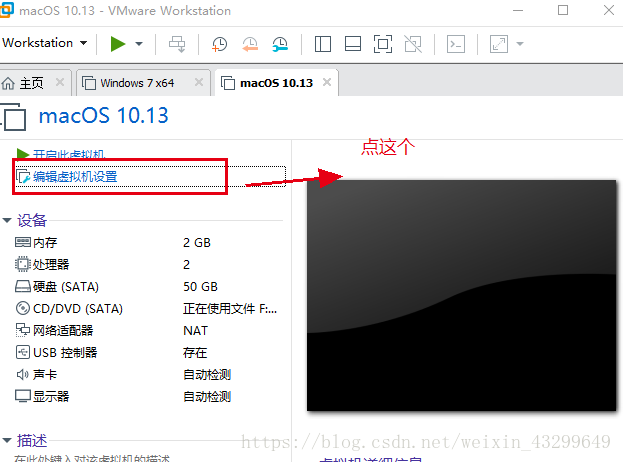623x462 pixels.
Task: Switch to Unity mode
Action: coord(413,44)
